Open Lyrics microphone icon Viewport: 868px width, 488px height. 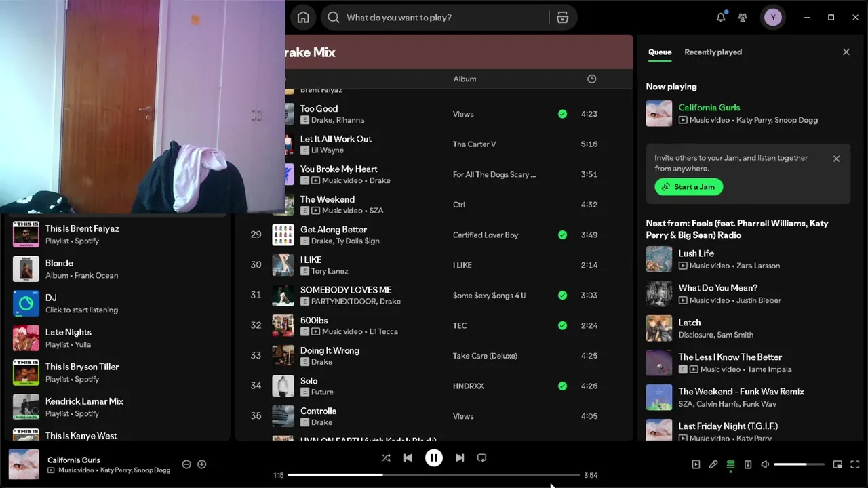[x=713, y=464]
